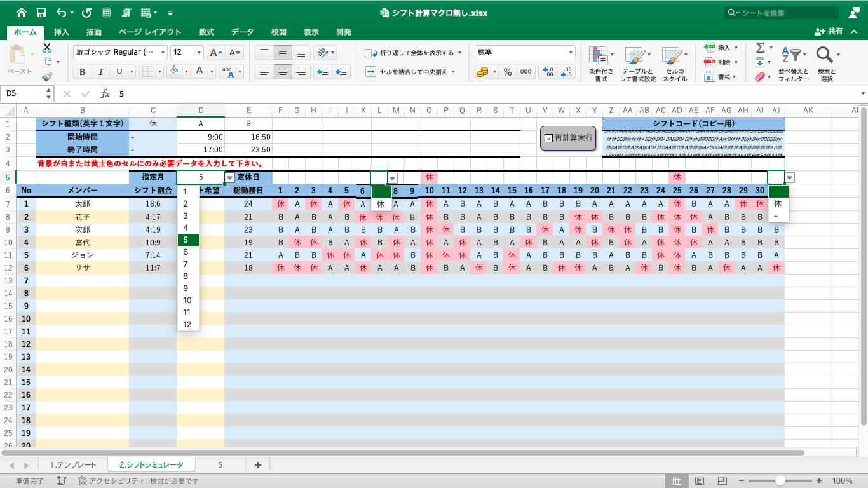
Task: Open the 数式 ribbon tab
Action: pos(206,32)
